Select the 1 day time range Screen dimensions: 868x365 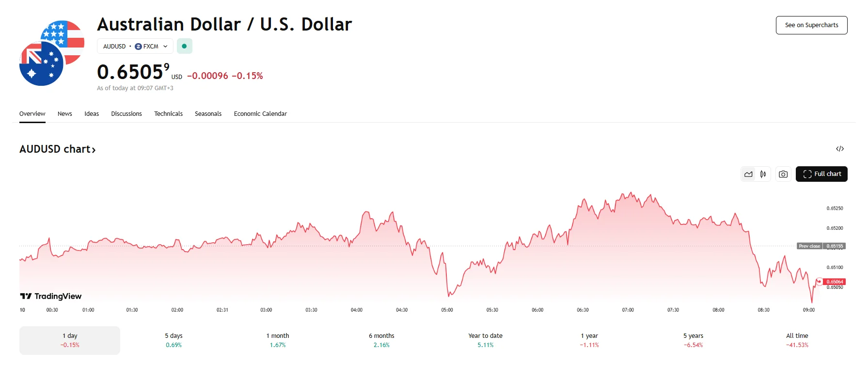[70, 340]
